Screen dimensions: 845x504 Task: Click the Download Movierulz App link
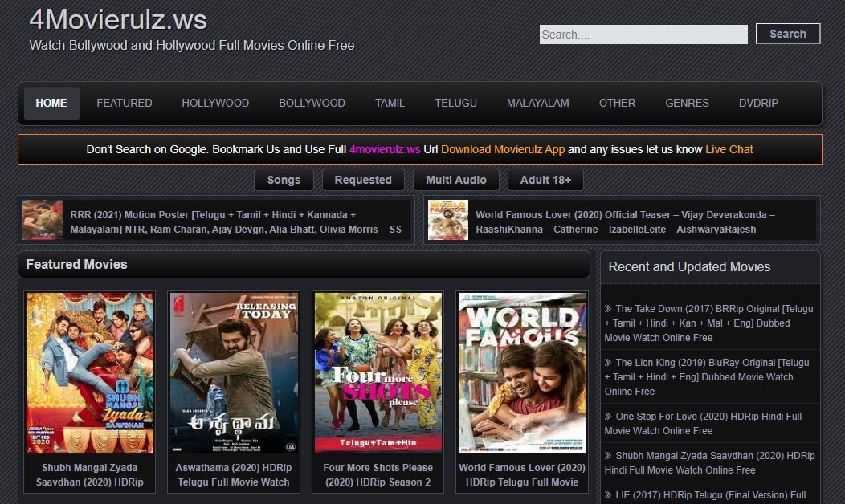point(503,150)
